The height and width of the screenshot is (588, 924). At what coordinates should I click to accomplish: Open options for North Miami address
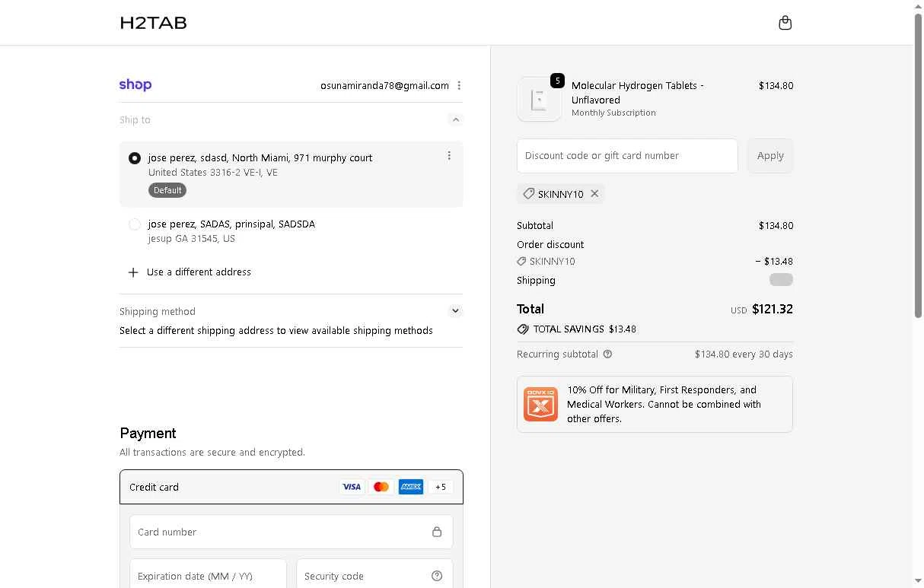(449, 156)
